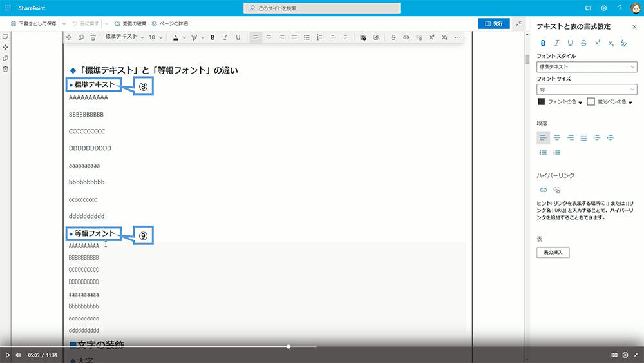
Task: Click the 表の挿入 button
Action: (553, 252)
